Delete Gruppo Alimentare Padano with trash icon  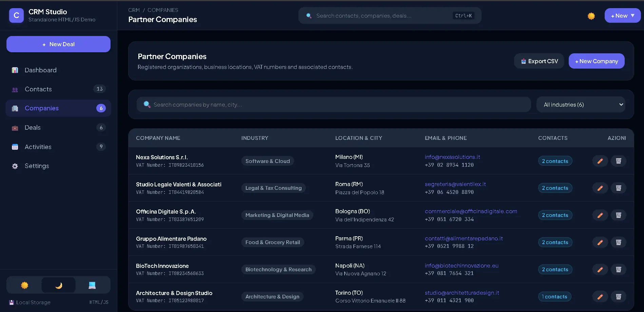619,242
